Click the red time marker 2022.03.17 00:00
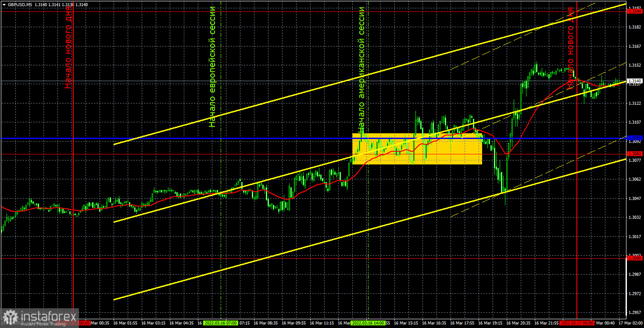Viewport: 644px width, 328px height. click(x=577, y=323)
